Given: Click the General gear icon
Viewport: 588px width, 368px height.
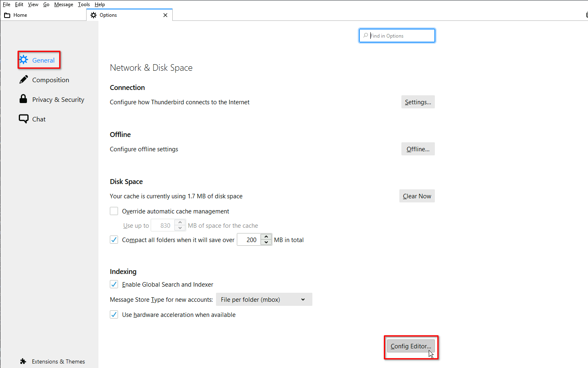Looking at the screenshot, I should pos(24,60).
